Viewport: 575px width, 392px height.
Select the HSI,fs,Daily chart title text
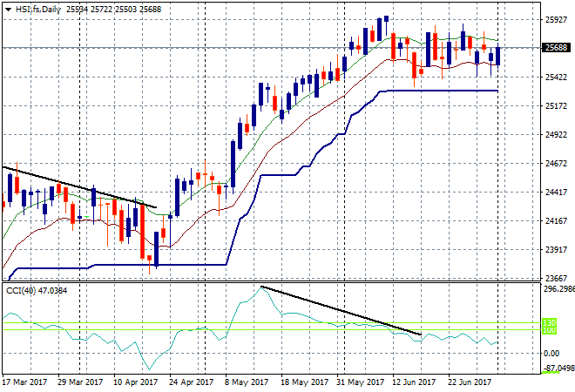(38, 10)
